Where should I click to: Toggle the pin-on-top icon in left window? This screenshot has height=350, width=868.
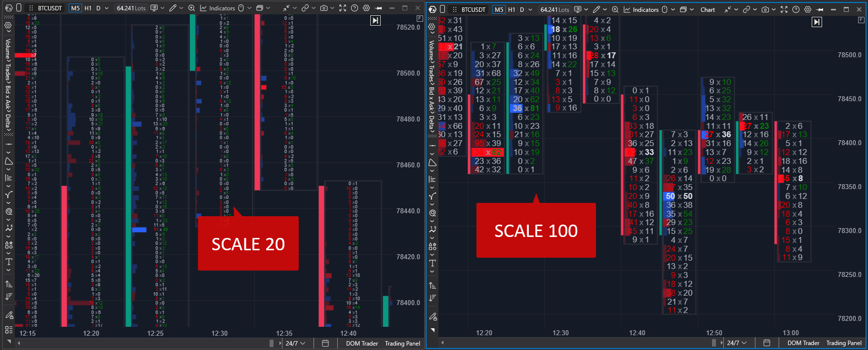pos(379,8)
